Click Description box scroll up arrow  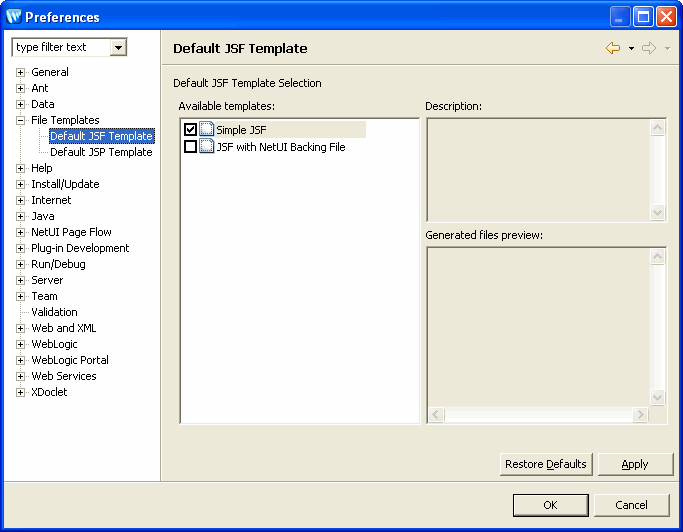tap(657, 128)
